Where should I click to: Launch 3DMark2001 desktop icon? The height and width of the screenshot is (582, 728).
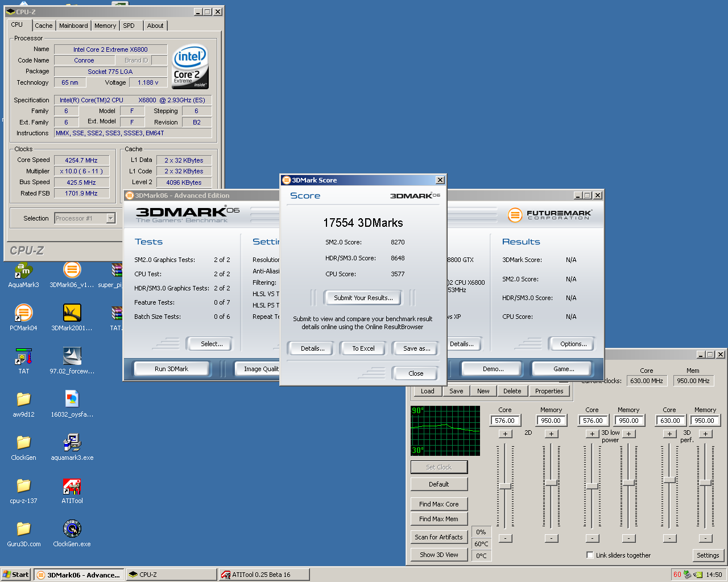point(72,318)
